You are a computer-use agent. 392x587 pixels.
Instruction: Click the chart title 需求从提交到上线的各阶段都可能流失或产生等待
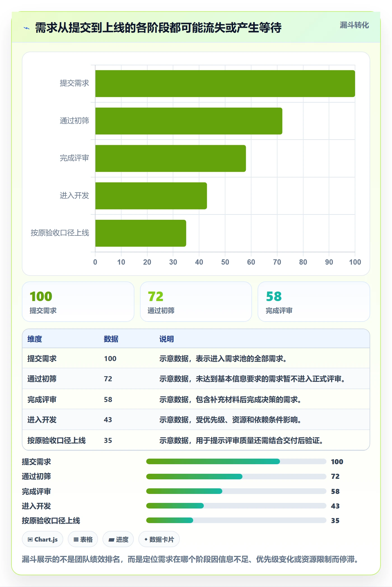tap(158, 28)
